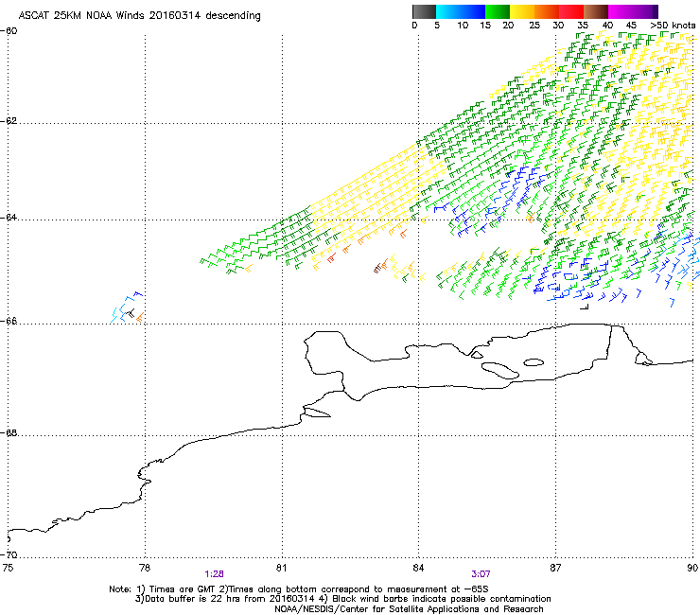Click the small wind barb cluster near longitude 78
Viewport: 700px width, 615px height.
click(128, 307)
